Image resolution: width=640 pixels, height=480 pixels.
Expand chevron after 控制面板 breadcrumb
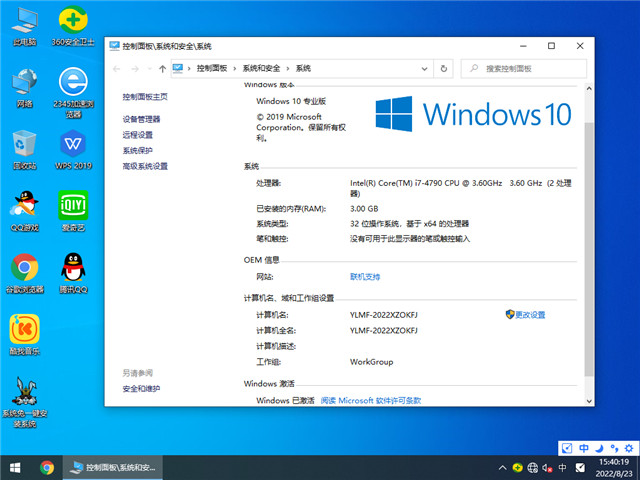pos(235,69)
